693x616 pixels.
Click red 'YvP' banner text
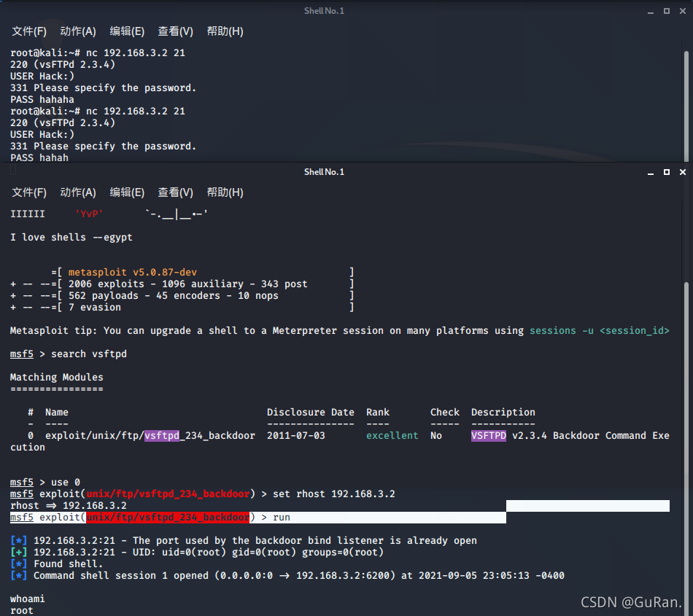click(x=89, y=214)
